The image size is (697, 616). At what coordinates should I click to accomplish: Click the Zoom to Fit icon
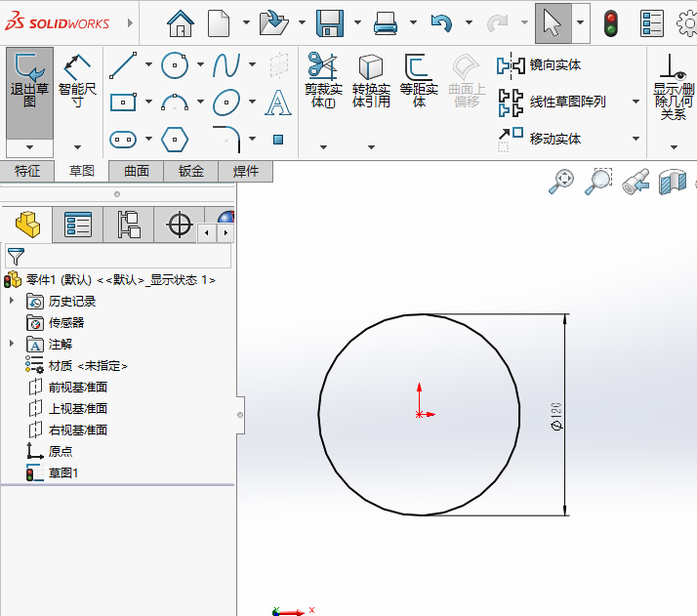click(x=561, y=181)
